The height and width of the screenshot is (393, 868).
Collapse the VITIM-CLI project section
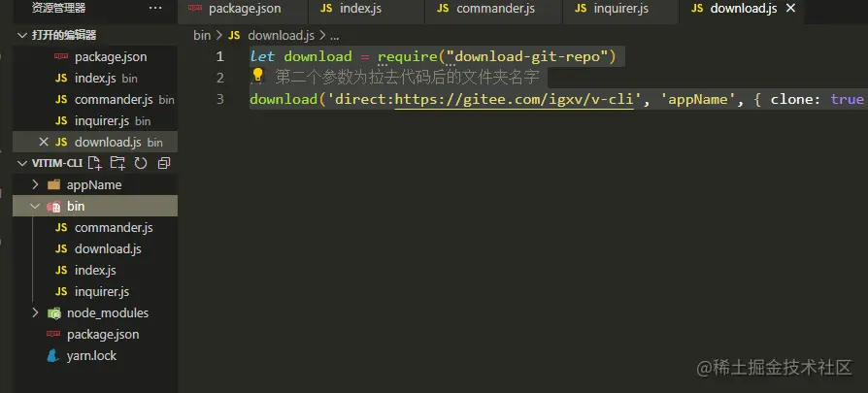tap(22, 163)
